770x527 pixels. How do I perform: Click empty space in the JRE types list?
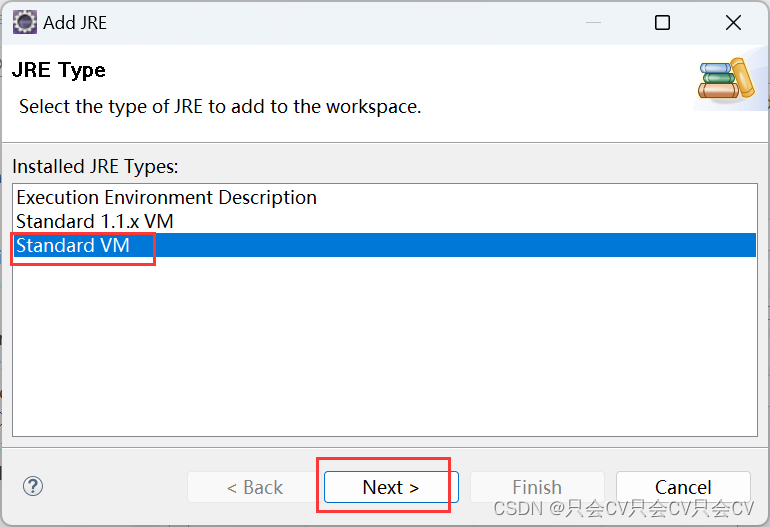tap(385, 346)
